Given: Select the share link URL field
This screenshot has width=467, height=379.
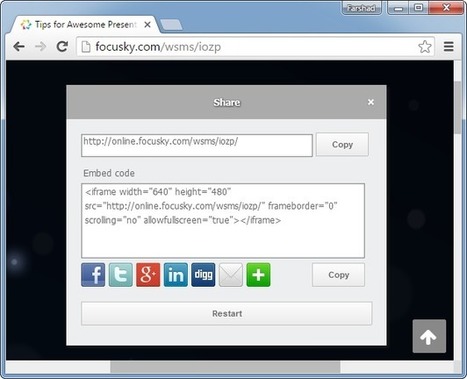Looking at the screenshot, I should [197, 145].
